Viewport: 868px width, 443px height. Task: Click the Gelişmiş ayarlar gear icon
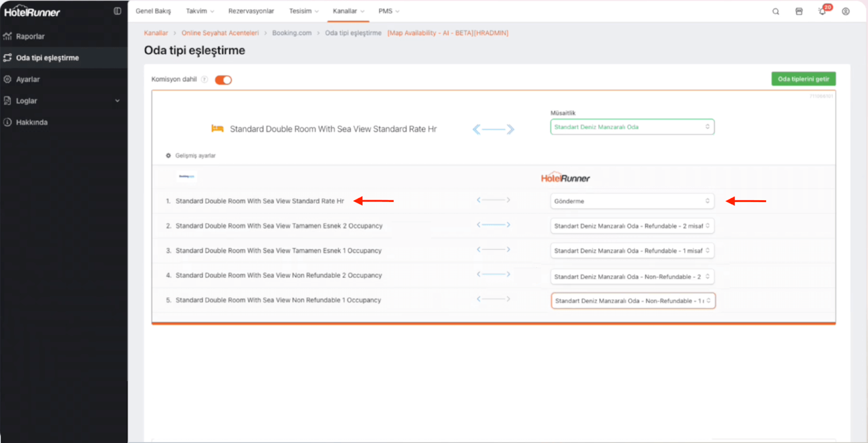click(x=168, y=156)
